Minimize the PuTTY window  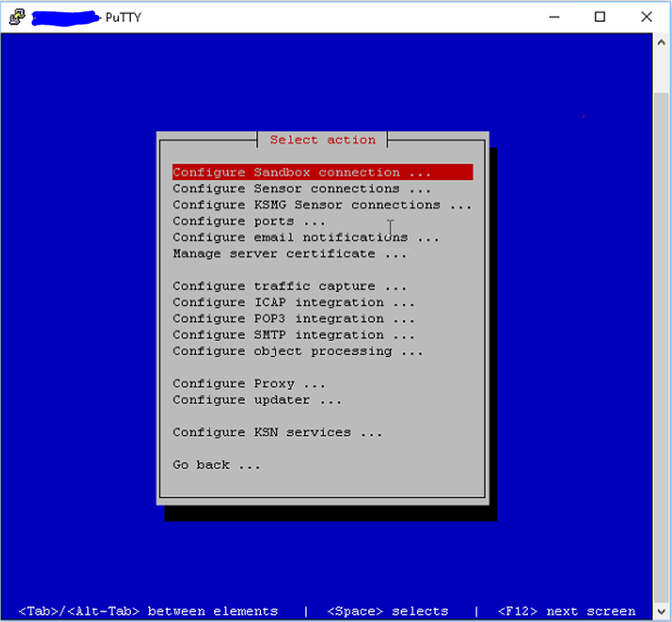[x=554, y=18]
